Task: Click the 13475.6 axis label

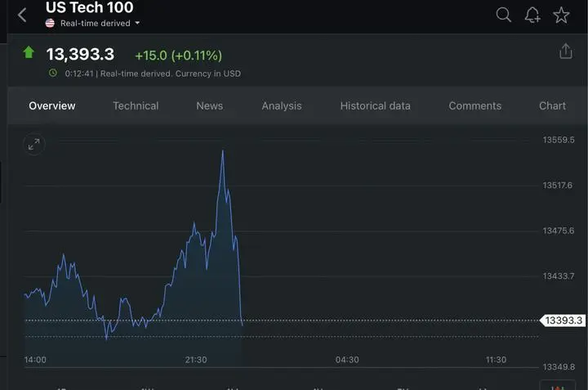Action: (x=559, y=231)
